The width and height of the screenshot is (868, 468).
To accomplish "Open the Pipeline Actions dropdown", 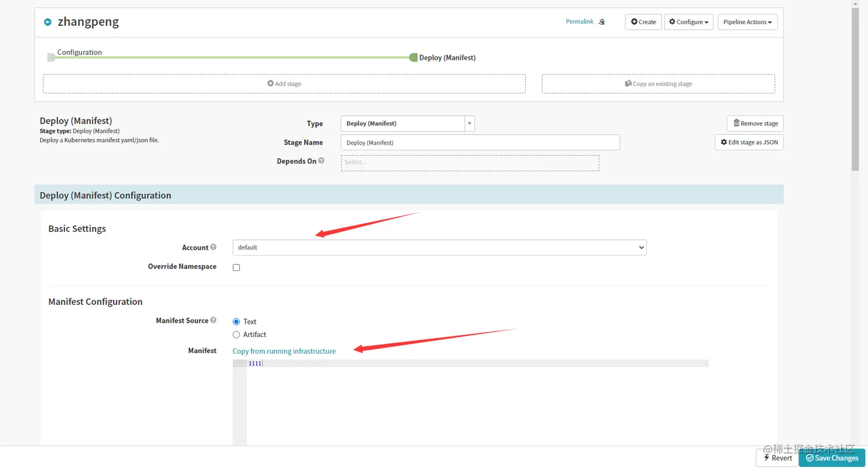I will click(747, 22).
